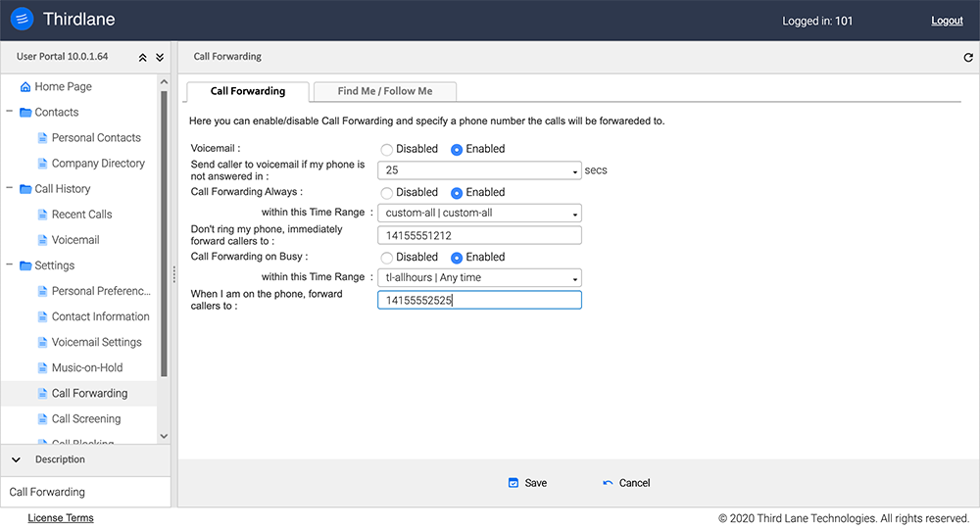The image size is (980, 529).
Task: Click the Thirdlane logo icon
Action: [x=22, y=20]
